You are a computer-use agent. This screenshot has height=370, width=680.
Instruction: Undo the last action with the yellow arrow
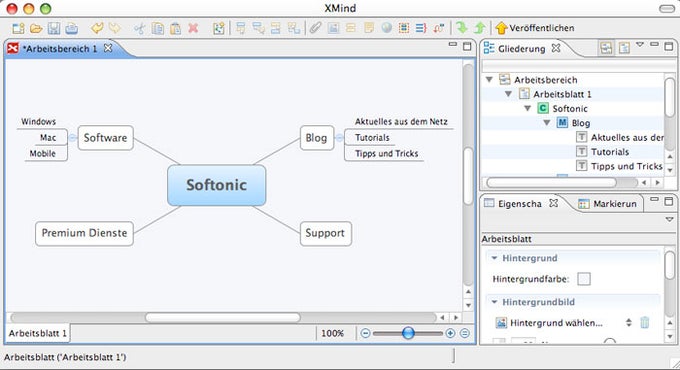click(x=97, y=28)
